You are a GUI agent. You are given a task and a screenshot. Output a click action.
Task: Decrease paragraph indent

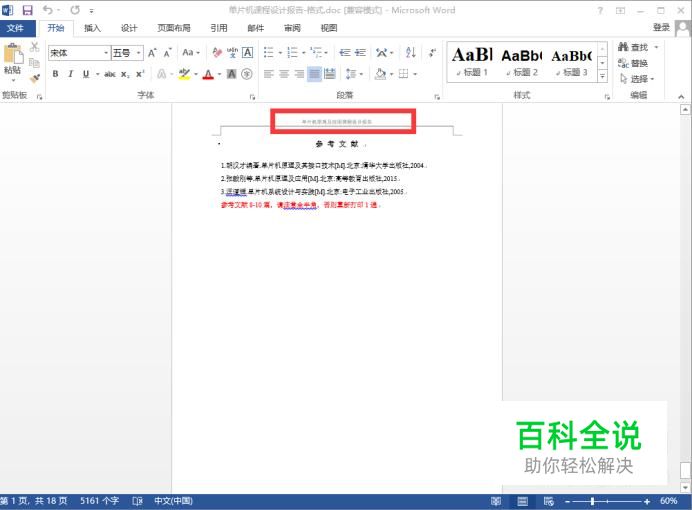(x=345, y=53)
